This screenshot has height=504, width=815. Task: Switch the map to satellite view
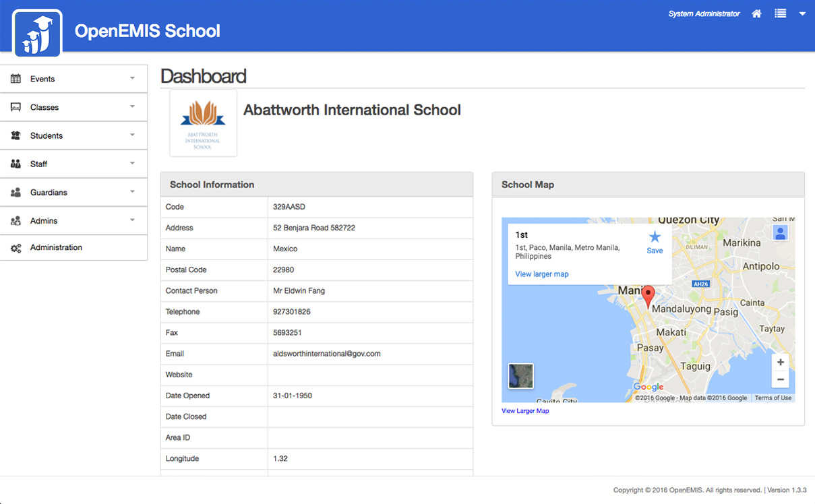(x=520, y=376)
